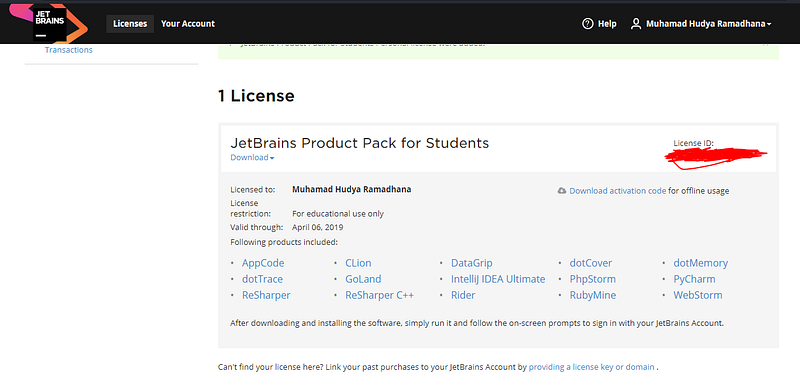Open the dotTrace product link
The image size is (800, 381).
click(x=262, y=280)
